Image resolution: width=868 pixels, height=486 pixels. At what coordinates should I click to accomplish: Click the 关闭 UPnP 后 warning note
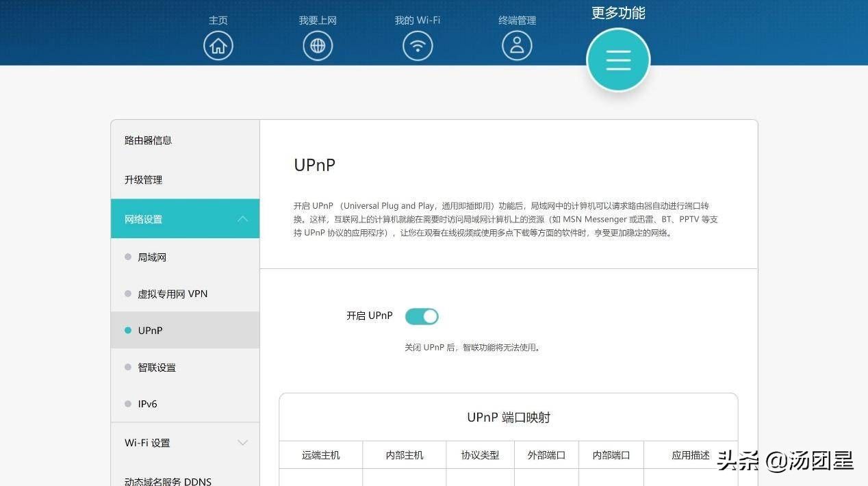point(474,347)
